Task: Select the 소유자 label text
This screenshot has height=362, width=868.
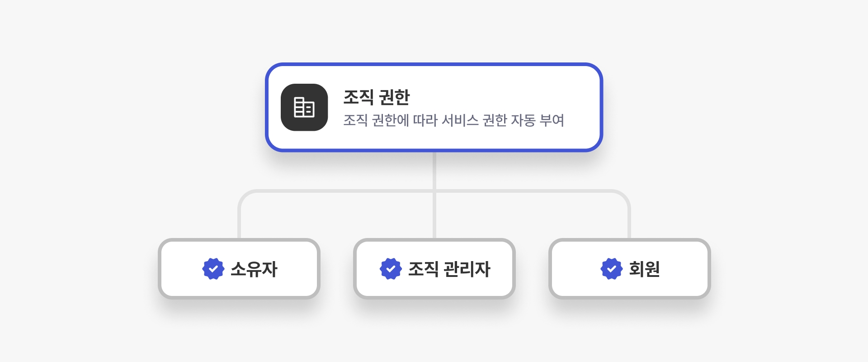Action: (x=254, y=269)
